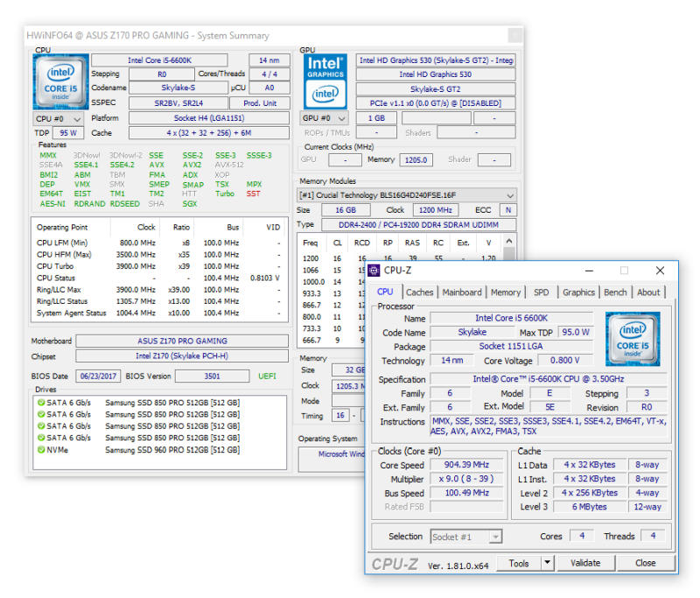Click the GPU memory clock 1205.0 field

416,160
